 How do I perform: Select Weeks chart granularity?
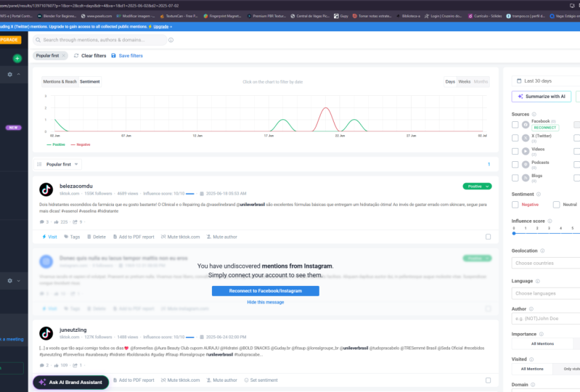pyautogui.click(x=465, y=82)
